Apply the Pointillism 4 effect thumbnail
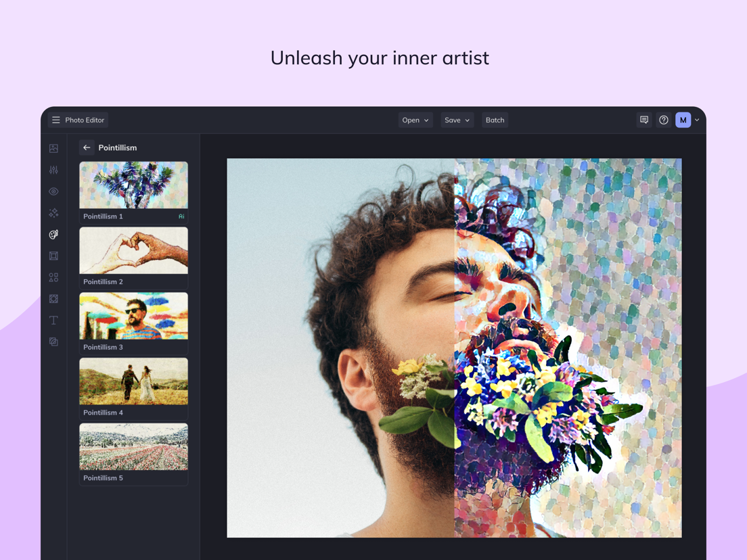747x560 pixels. (x=133, y=381)
